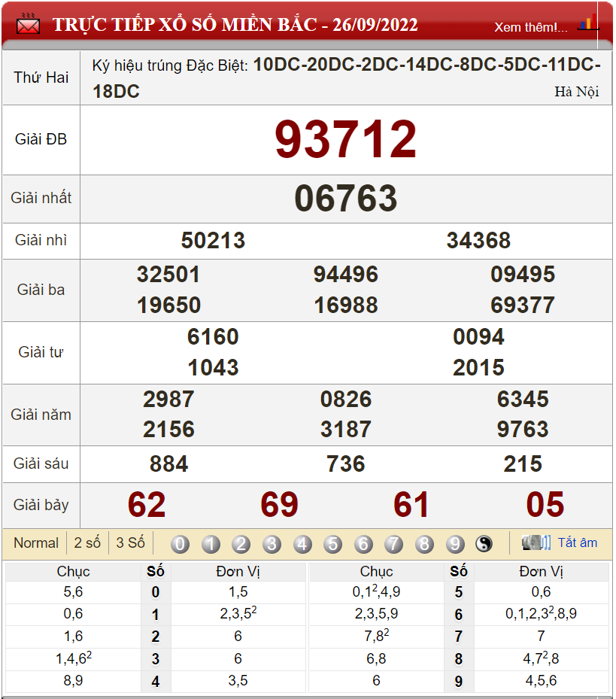Select the number 3 ball filter

click(x=272, y=544)
